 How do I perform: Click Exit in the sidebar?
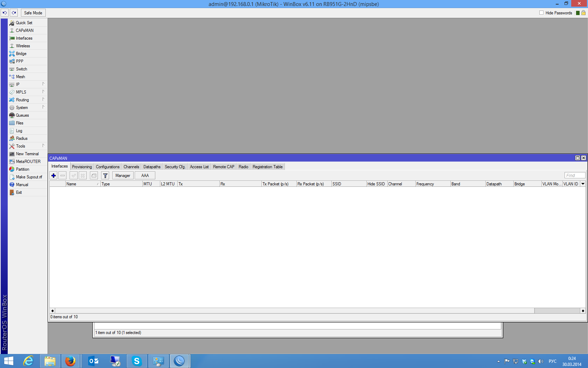tap(28, 192)
